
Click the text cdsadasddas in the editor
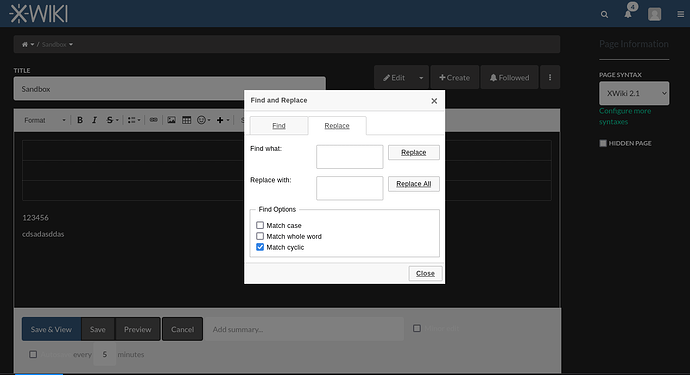tap(43, 234)
